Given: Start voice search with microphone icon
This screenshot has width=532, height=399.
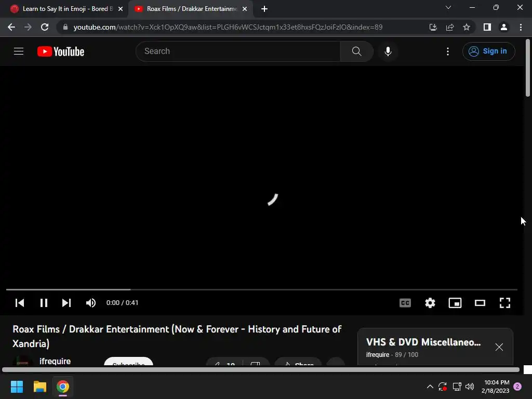Looking at the screenshot, I should [x=388, y=51].
